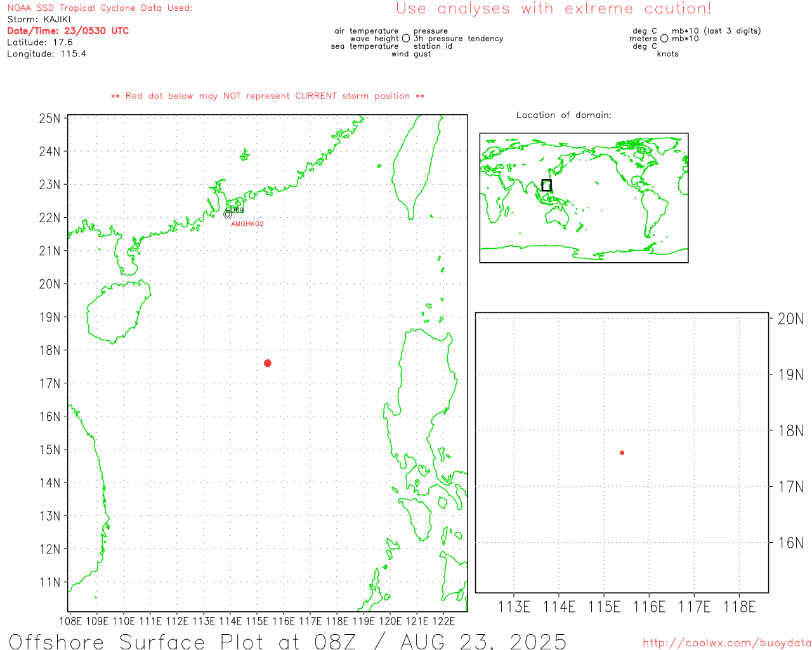
Task: Click the coolwx.com/buoydata URL
Action: (x=727, y=643)
